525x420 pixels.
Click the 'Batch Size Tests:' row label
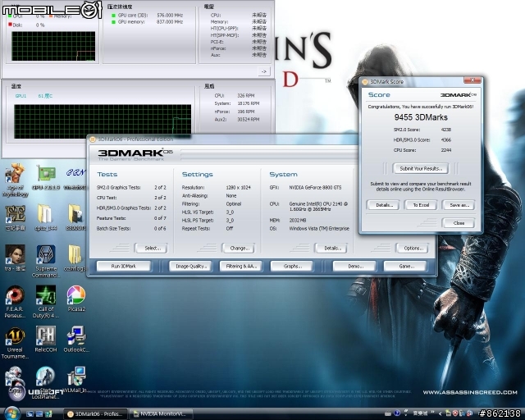[113, 228]
